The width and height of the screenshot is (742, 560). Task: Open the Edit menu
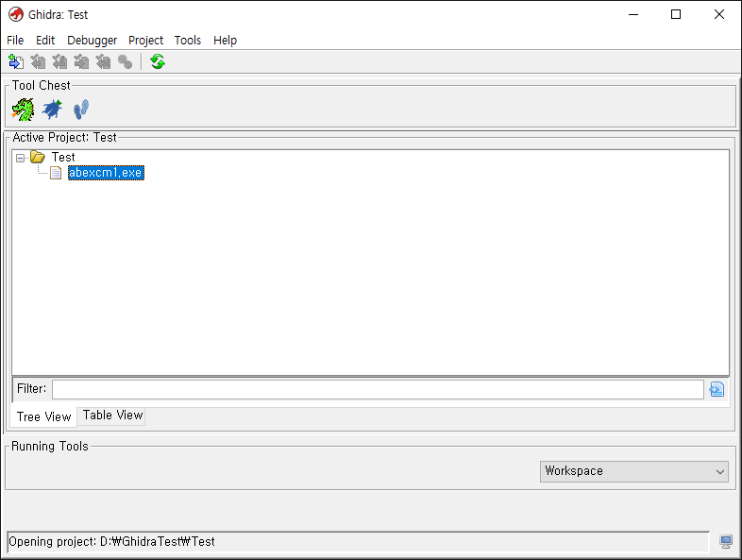click(x=45, y=41)
